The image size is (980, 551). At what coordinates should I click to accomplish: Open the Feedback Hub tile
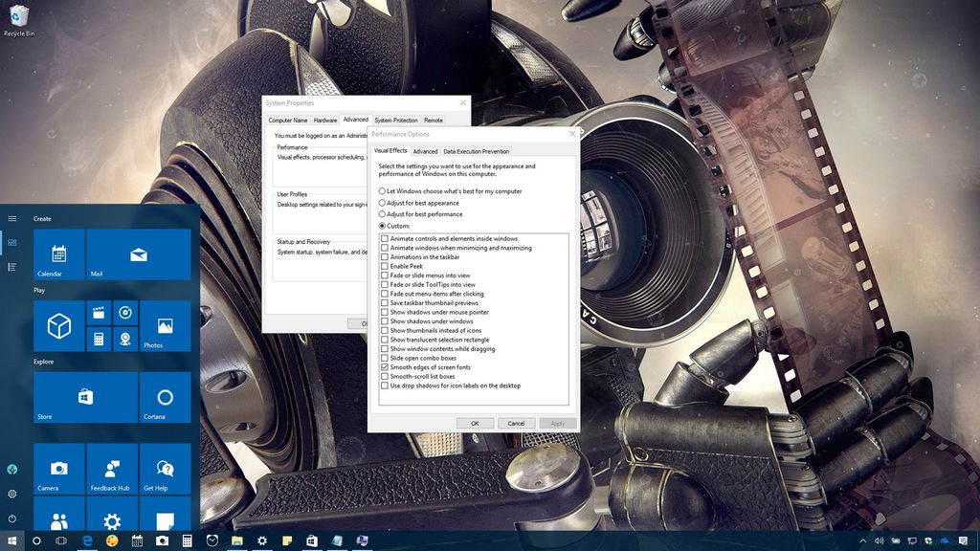coord(111,469)
